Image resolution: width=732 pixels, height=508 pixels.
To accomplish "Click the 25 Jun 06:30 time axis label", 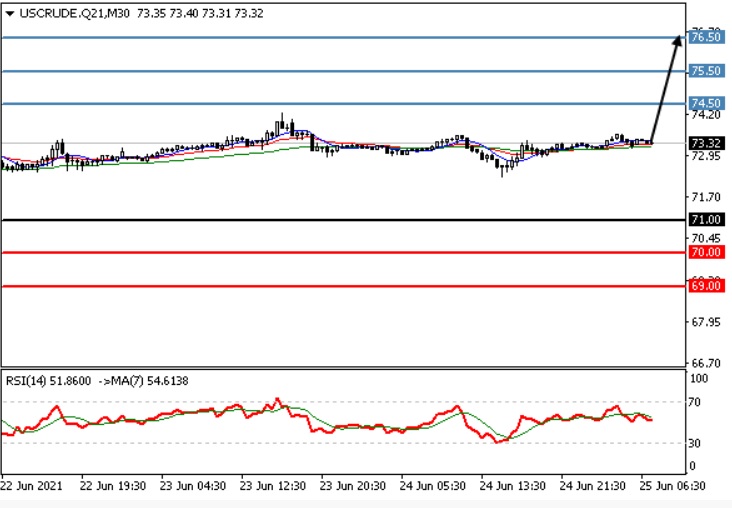I will 673,486.
